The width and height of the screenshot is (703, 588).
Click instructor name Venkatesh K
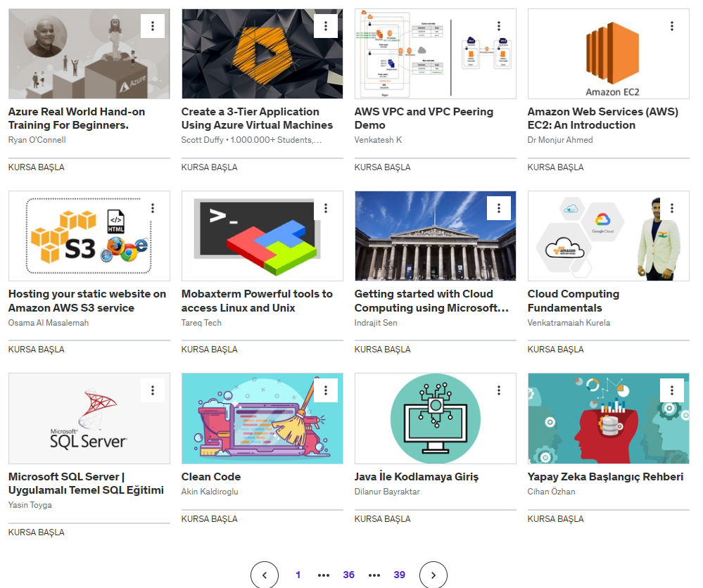pyautogui.click(x=378, y=140)
